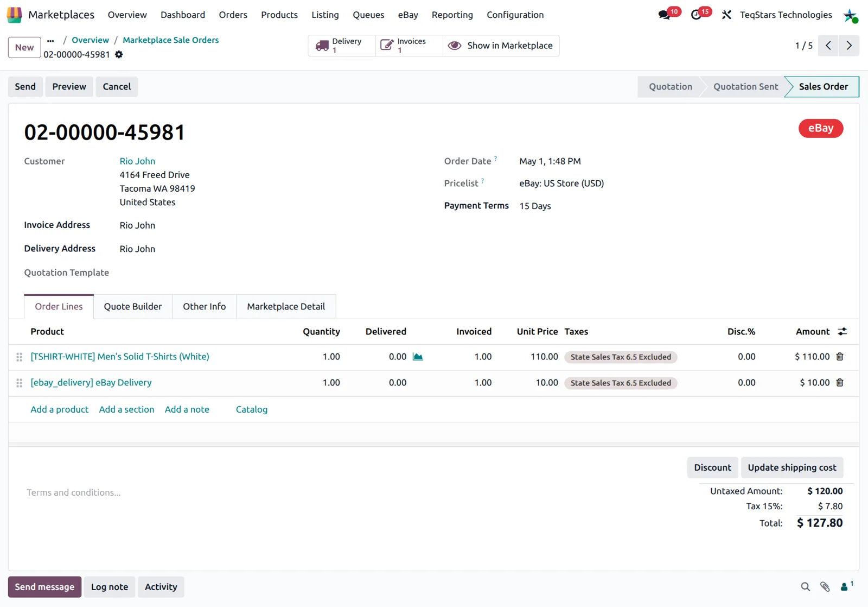Delete the eBay Delivery line
The width and height of the screenshot is (868, 607).
tap(840, 383)
